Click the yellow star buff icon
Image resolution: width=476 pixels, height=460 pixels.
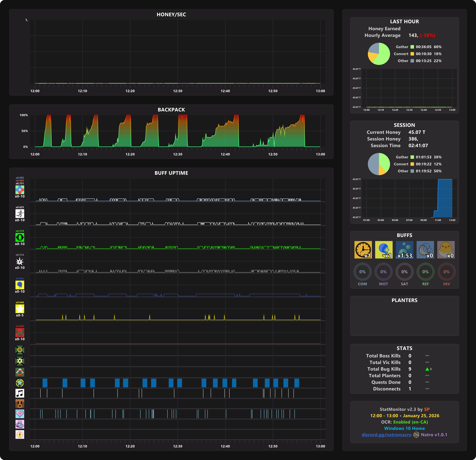click(x=20, y=309)
